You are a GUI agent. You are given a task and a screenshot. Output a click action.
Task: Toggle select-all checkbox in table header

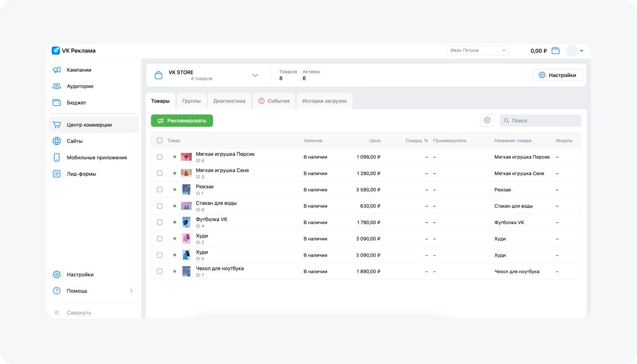tap(160, 140)
